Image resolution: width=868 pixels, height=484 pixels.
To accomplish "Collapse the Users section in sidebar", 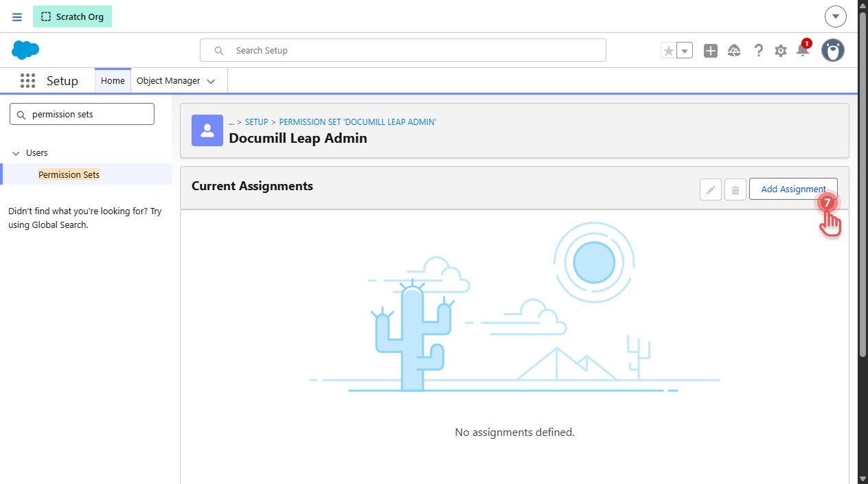I will 16,153.
